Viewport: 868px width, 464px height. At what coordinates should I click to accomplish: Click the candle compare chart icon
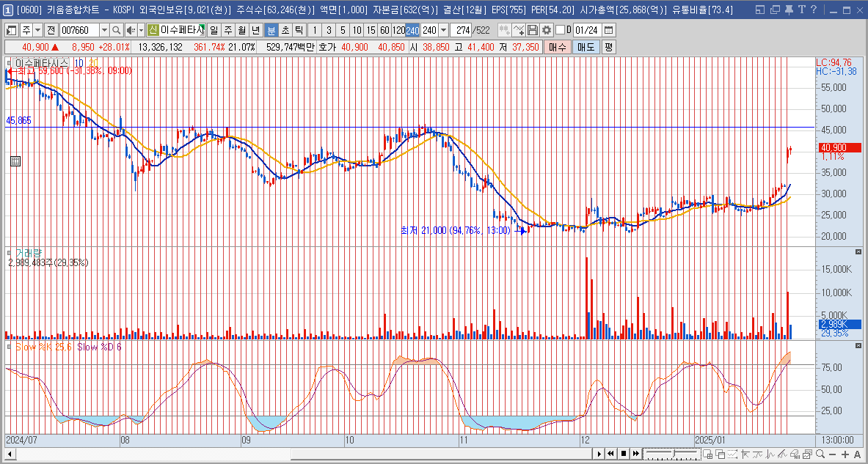pyautogui.click(x=504, y=30)
